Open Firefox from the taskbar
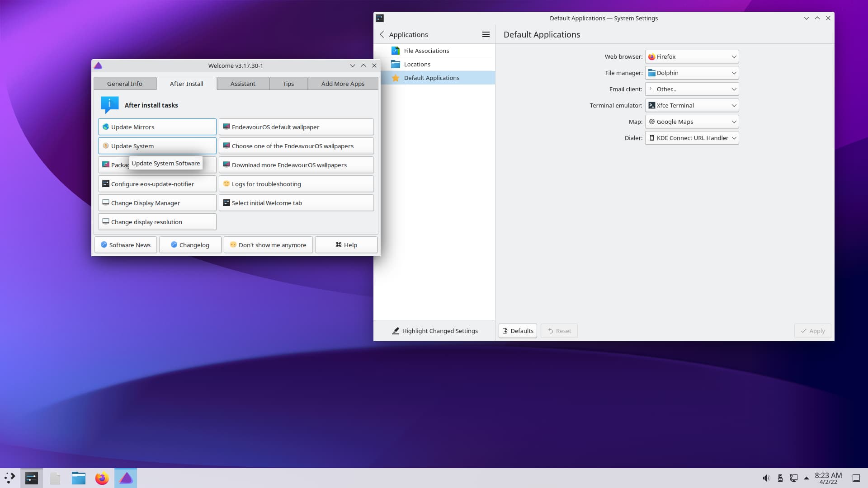The width and height of the screenshot is (868, 488). point(102,478)
